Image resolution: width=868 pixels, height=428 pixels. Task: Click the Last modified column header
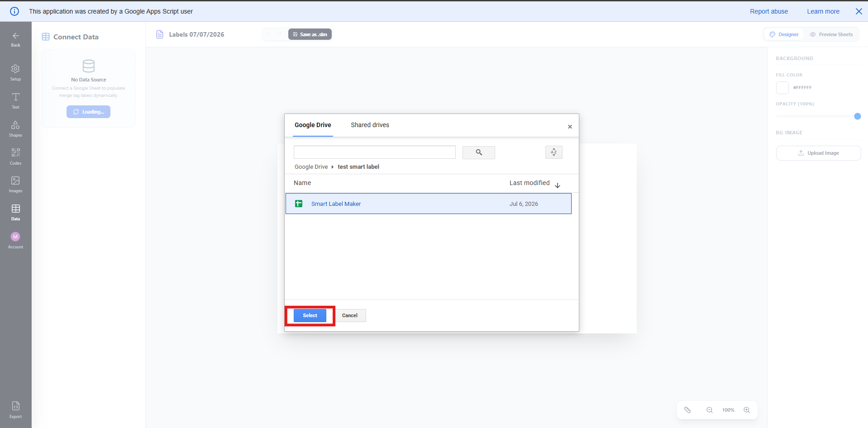[529, 183]
